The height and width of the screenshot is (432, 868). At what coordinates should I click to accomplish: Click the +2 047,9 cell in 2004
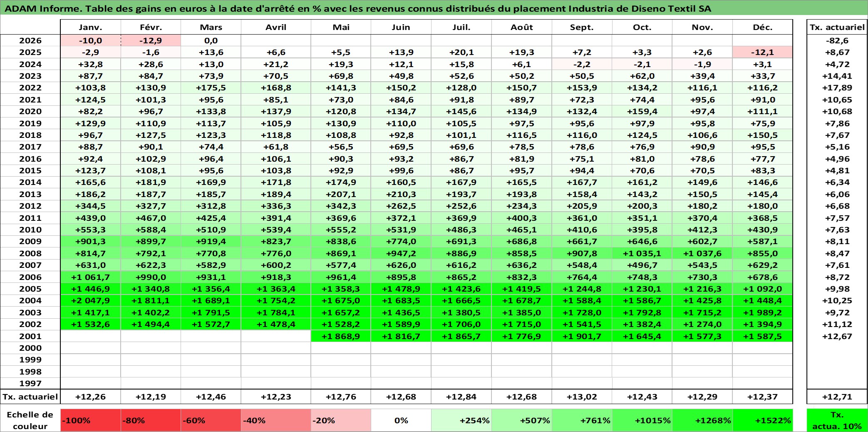91,300
